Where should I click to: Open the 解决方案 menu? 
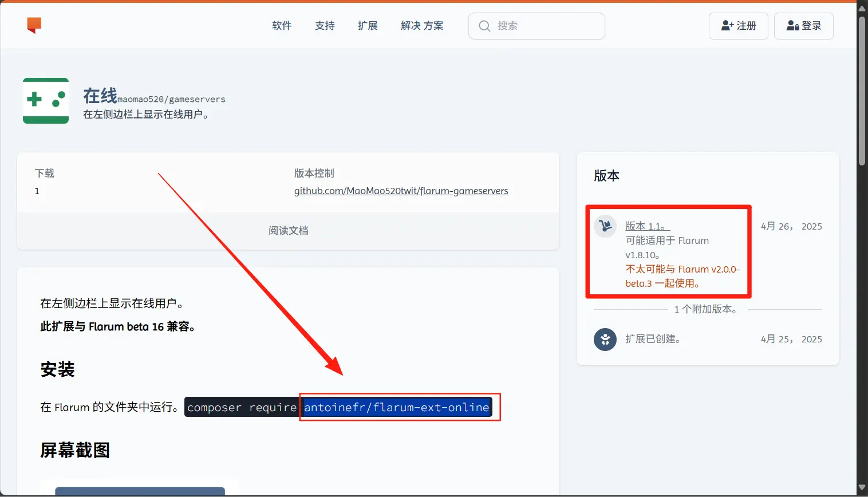pos(422,26)
